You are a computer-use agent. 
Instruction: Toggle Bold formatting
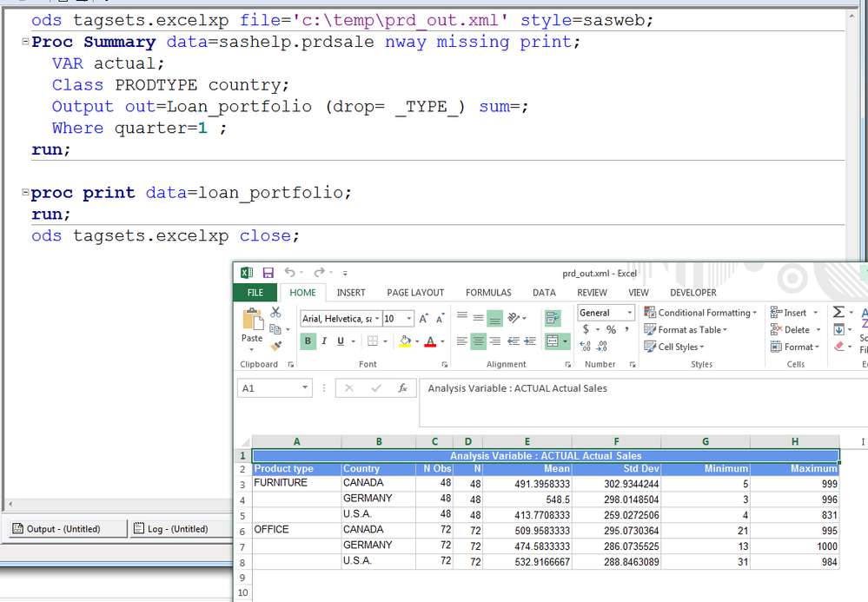click(x=308, y=341)
